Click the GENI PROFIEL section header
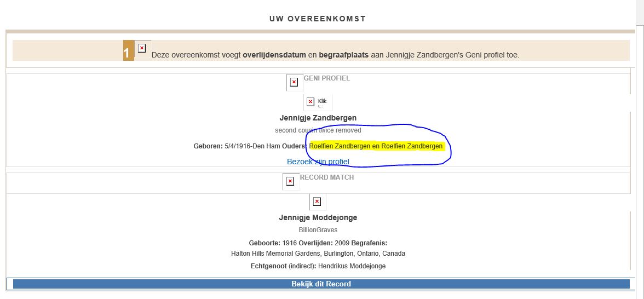 tap(326, 78)
